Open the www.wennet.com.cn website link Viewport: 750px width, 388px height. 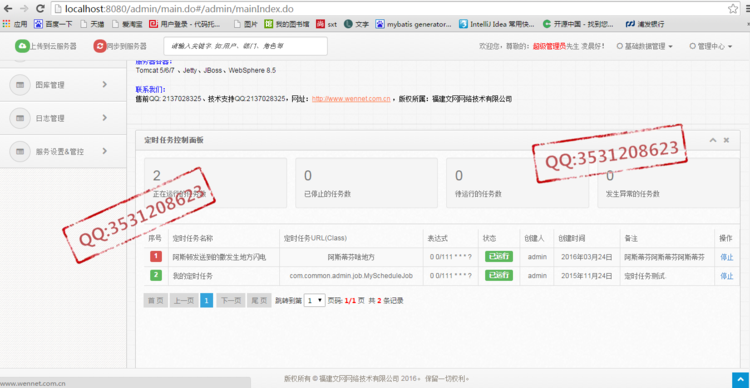coord(351,99)
